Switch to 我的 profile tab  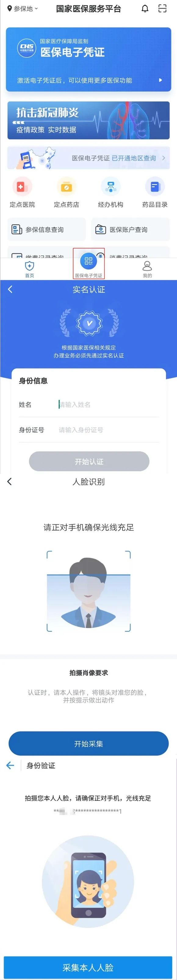point(147,269)
